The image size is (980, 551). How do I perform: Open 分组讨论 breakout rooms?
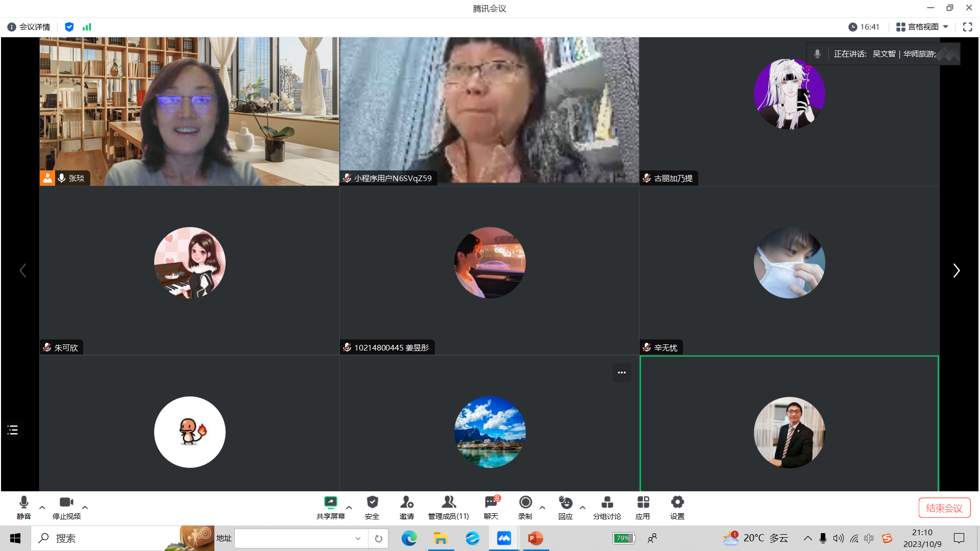(x=607, y=503)
